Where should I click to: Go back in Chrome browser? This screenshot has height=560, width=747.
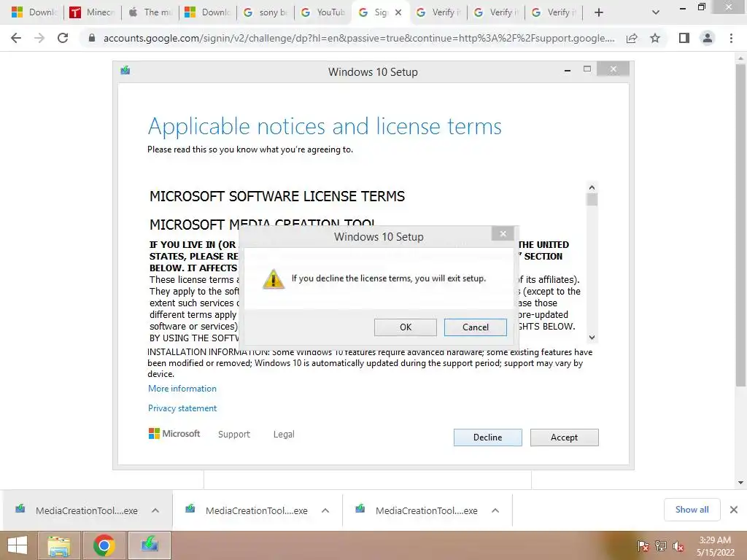[x=16, y=38]
